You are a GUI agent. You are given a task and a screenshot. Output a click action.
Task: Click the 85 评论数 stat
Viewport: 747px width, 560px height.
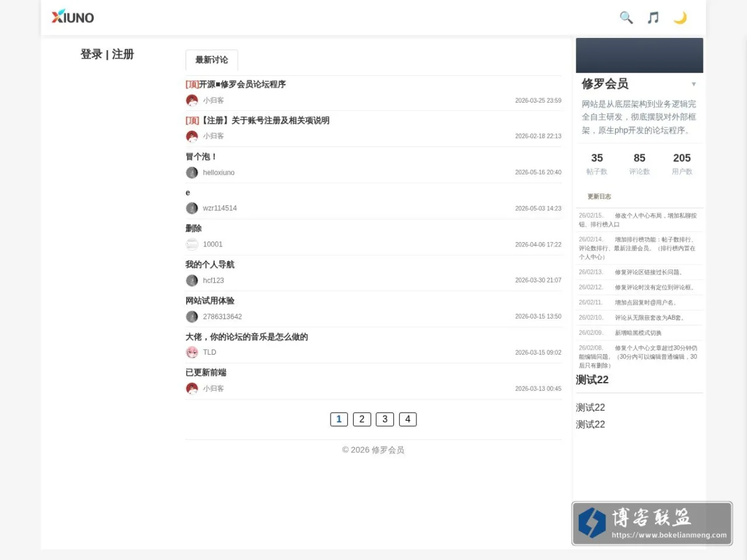tap(639, 164)
